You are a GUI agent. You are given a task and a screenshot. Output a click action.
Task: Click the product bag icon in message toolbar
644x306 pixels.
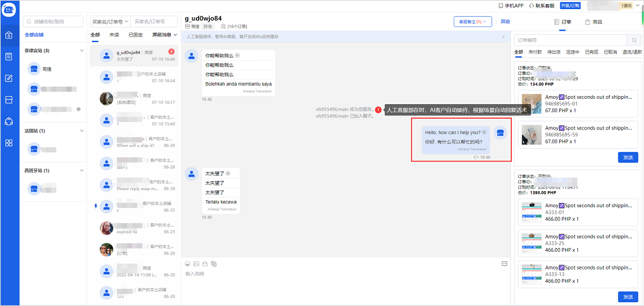point(205,264)
